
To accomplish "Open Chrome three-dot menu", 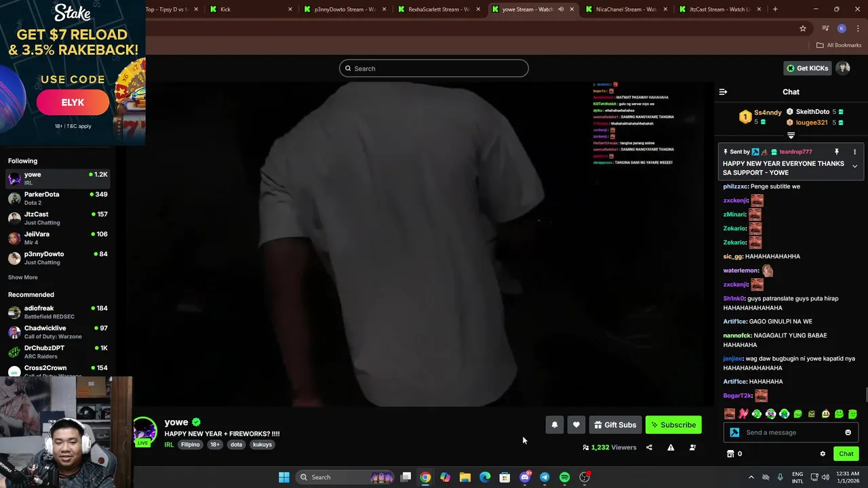I will pos(857,28).
